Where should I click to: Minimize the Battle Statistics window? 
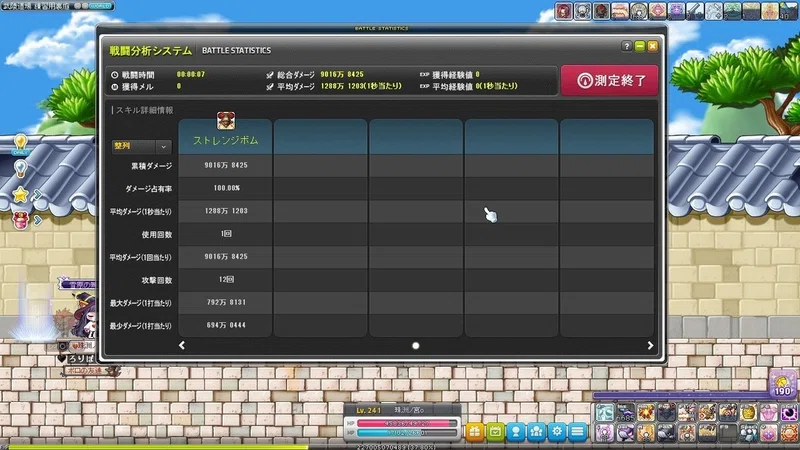[640, 46]
